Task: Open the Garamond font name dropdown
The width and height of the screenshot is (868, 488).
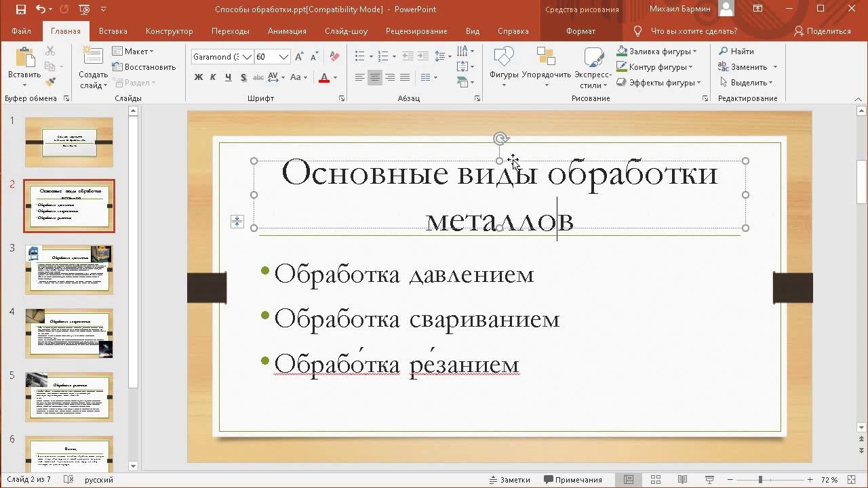Action: [247, 57]
